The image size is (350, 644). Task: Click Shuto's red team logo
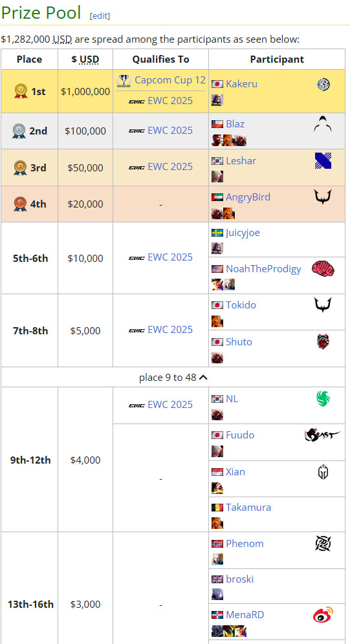pyautogui.click(x=323, y=341)
